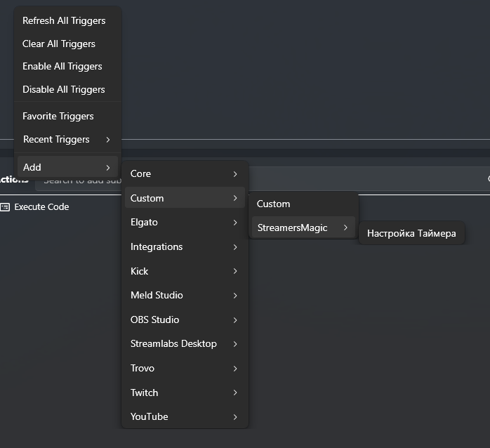
Task: Click the Execute Code icon
Action: 6,207
